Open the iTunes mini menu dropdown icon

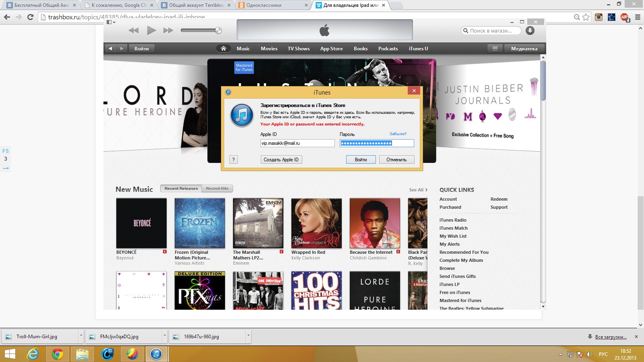click(111, 22)
